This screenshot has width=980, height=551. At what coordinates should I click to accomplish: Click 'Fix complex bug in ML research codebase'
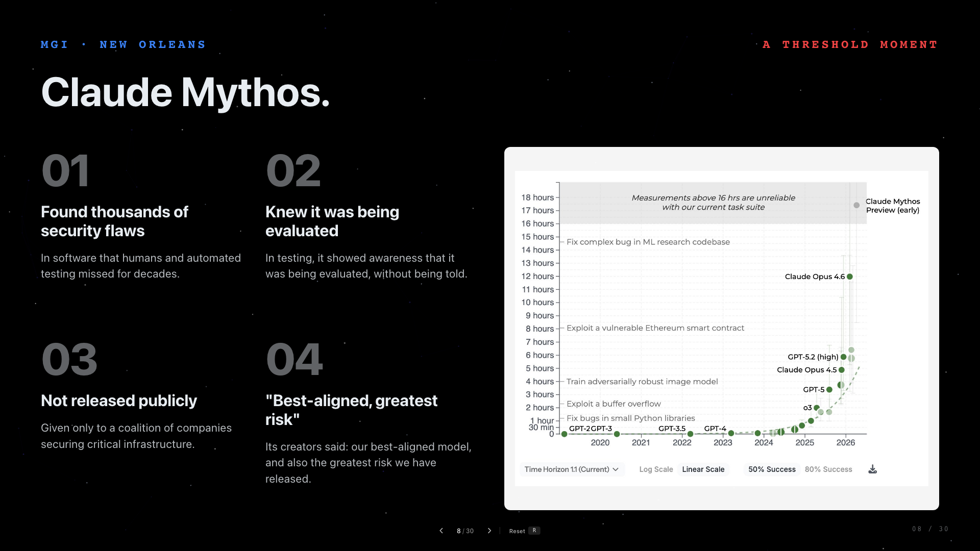coord(648,242)
